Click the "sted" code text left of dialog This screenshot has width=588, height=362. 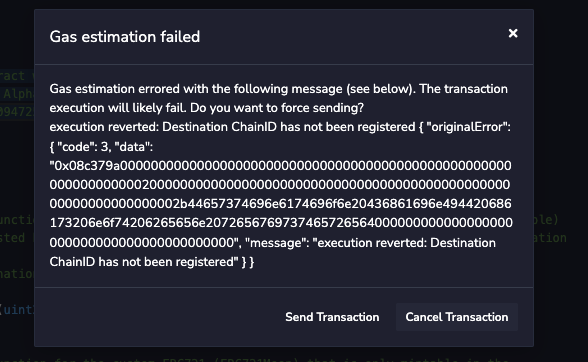12,238
